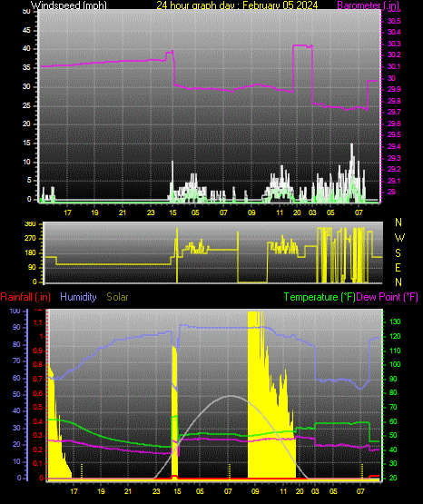Click hour 17 on the windspeed chart axis

(x=67, y=212)
